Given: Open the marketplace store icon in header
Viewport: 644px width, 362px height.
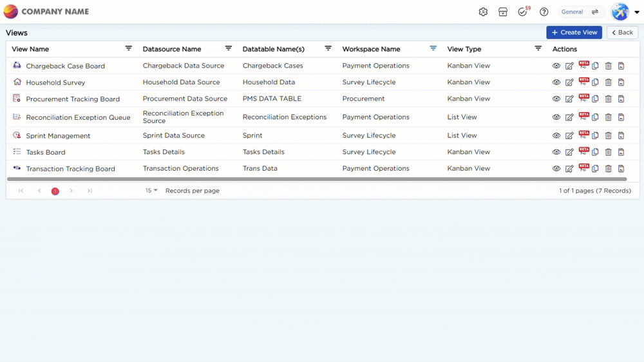Looking at the screenshot, I should tap(503, 12).
